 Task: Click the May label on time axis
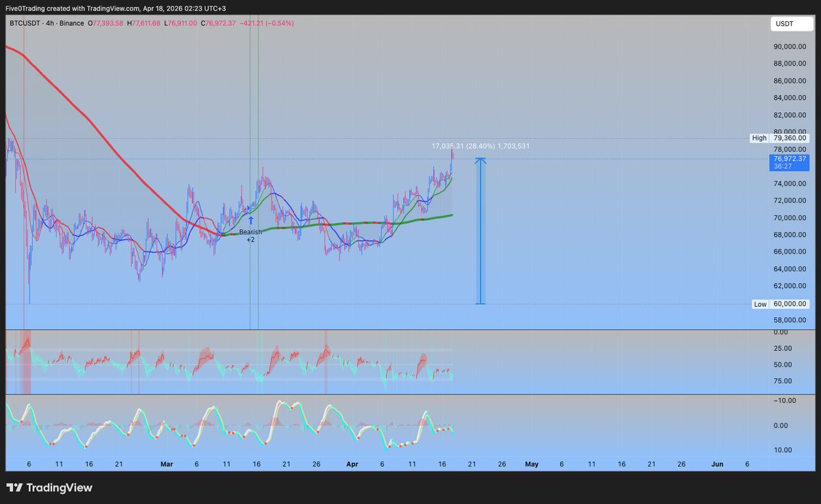532,464
